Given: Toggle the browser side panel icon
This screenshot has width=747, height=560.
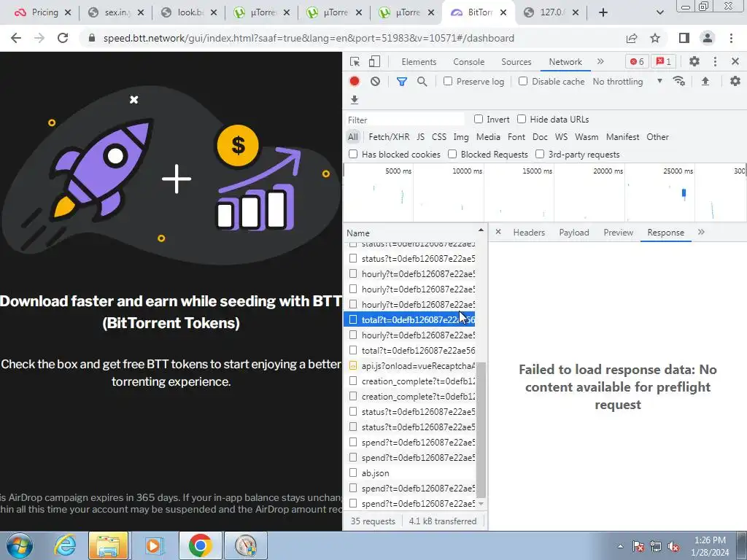Looking at the screenshot, I should 684,38.
